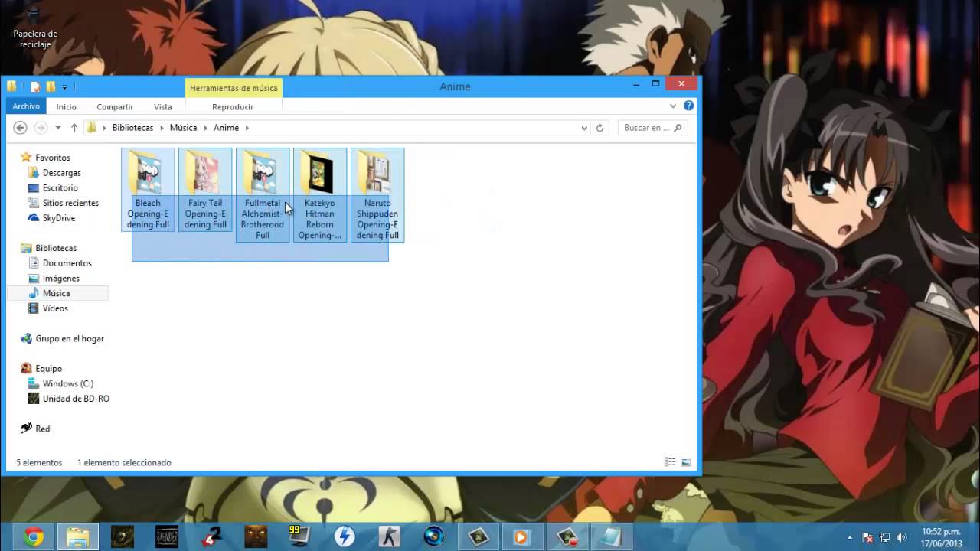Switch to the Reproducir ribbon tab

(233, 107)
